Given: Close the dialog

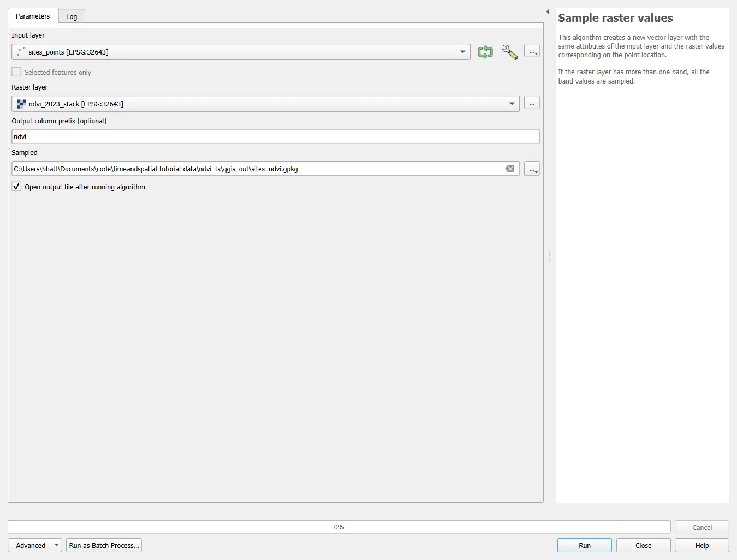Looking at the screenshot, I should (644, 545).
